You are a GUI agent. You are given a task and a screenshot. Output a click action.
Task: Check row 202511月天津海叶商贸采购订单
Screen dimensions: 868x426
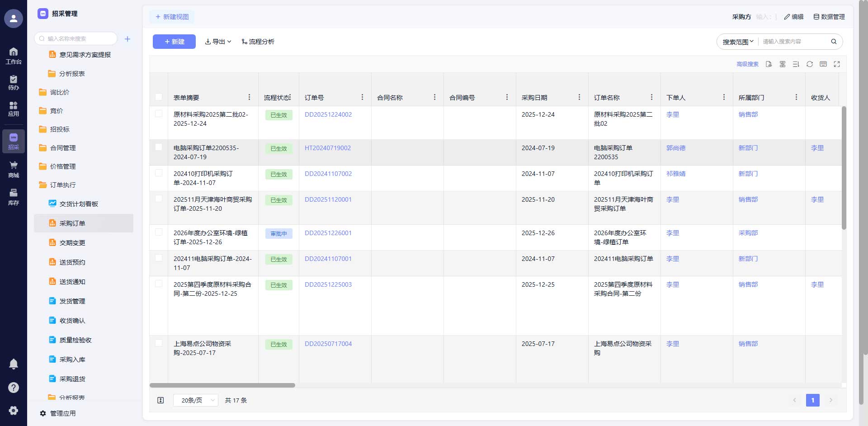tap(159, 199)
